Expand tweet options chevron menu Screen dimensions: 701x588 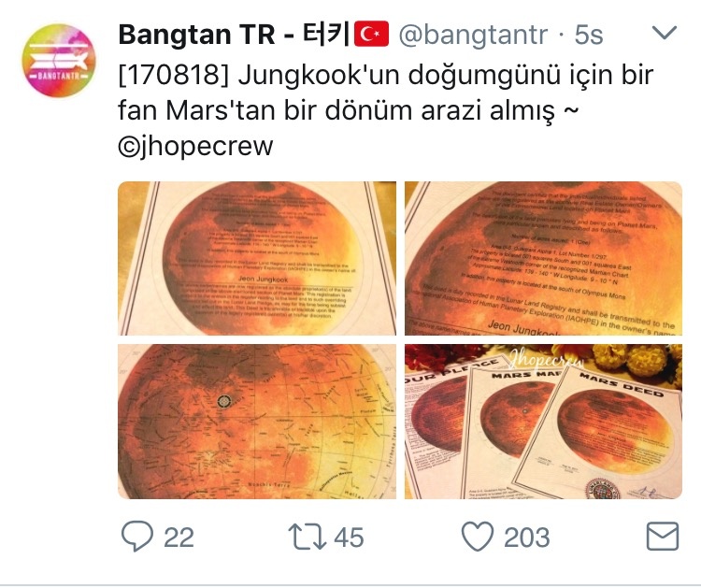pyautogui.click(x=665, y=32)
